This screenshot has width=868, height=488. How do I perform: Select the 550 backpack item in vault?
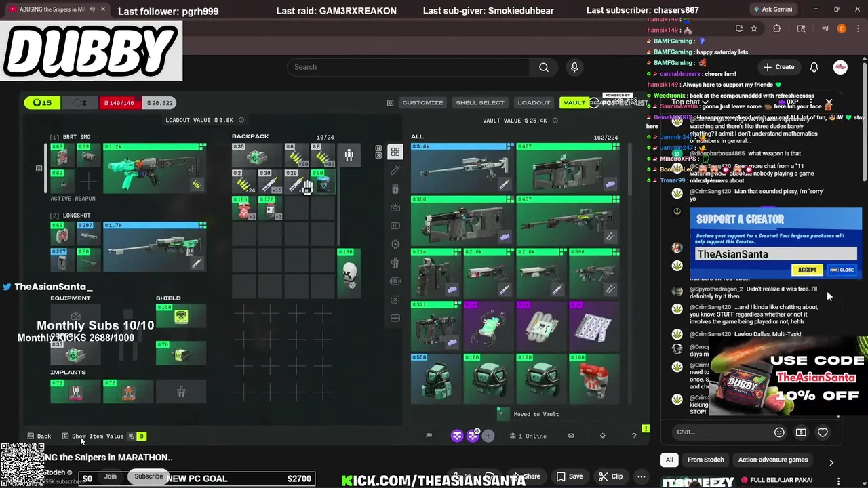point(435,378)
